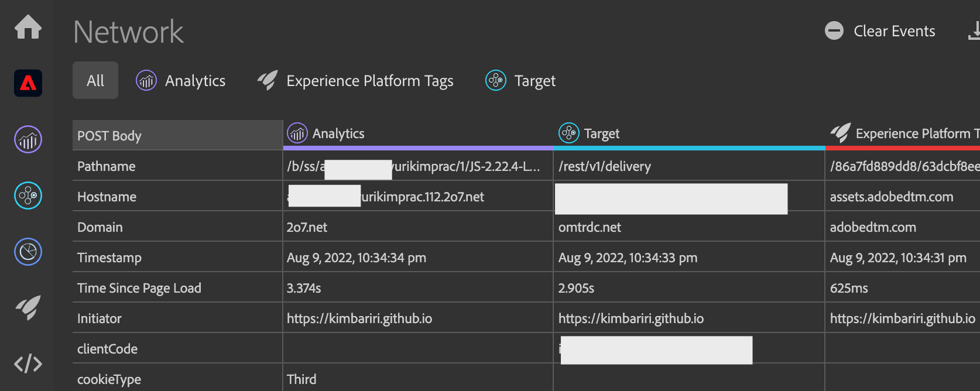Click the red Adobe logo icon
980x391 pixels.
pyautogui.click(x=28, y=83)
